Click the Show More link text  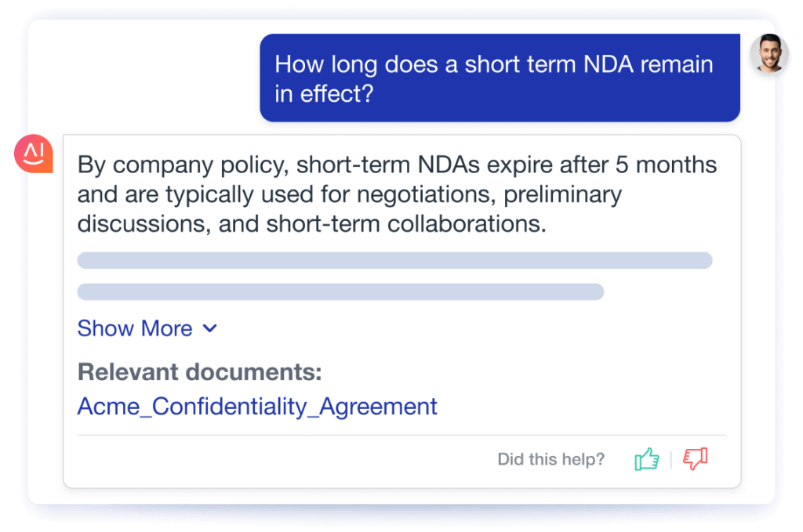tap(135, 328)
